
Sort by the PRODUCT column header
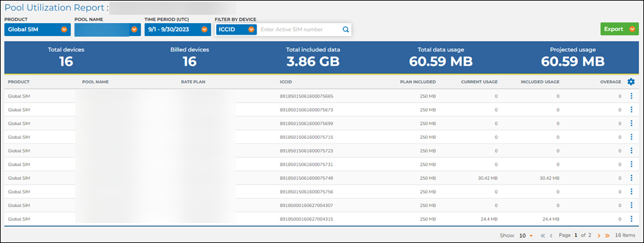click(19, 82)
